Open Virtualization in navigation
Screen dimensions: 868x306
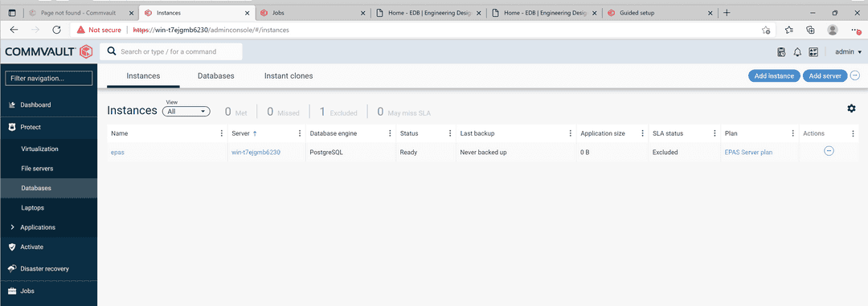coord(39,149)
